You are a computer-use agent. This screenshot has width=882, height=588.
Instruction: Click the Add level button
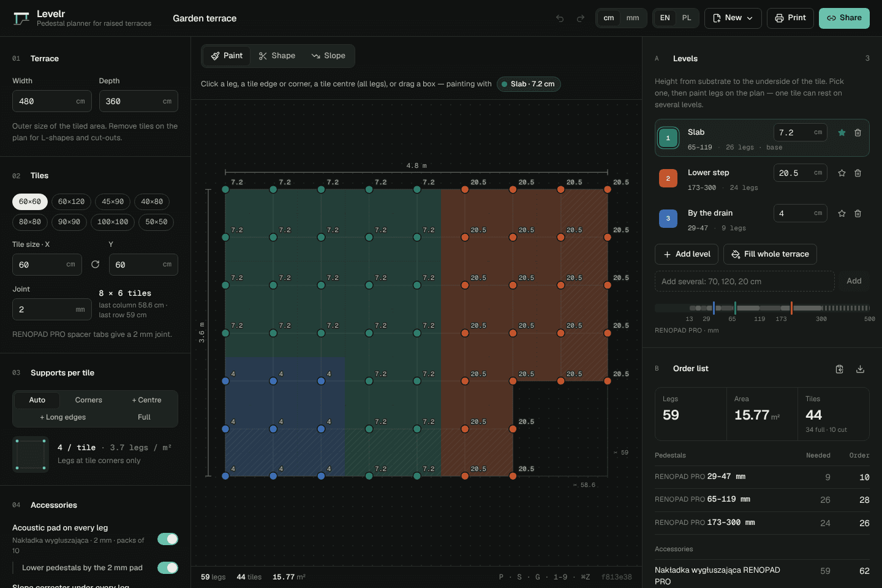[x=687, y=254]
